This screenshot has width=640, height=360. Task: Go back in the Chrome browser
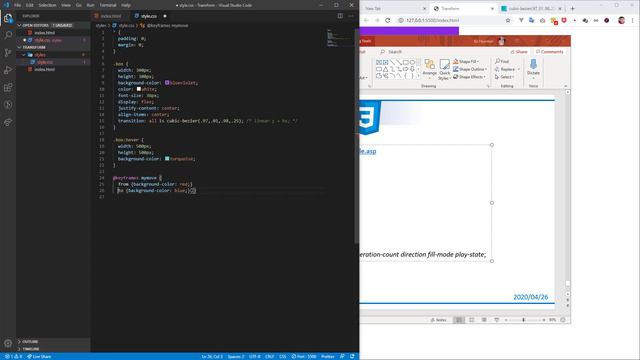[366, 20]
